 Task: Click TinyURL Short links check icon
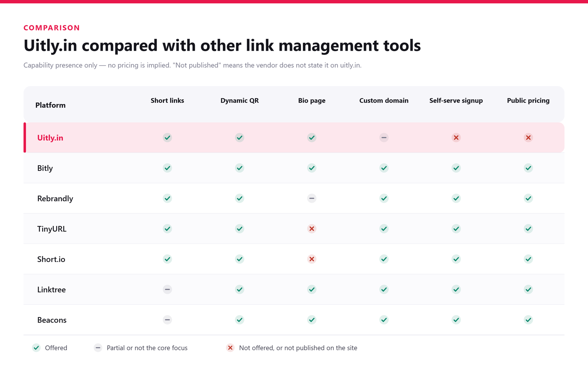pyautogui.click(x=167, y=229)
